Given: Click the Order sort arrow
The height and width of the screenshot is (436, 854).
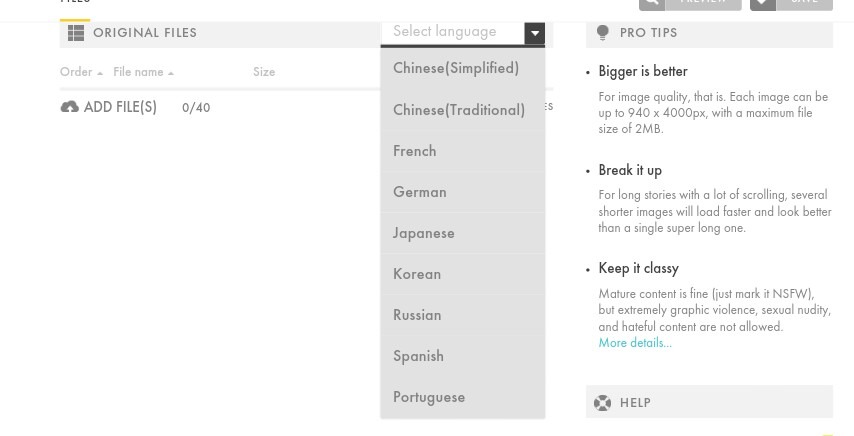Looking at the screenshot, I should (100, 73).
